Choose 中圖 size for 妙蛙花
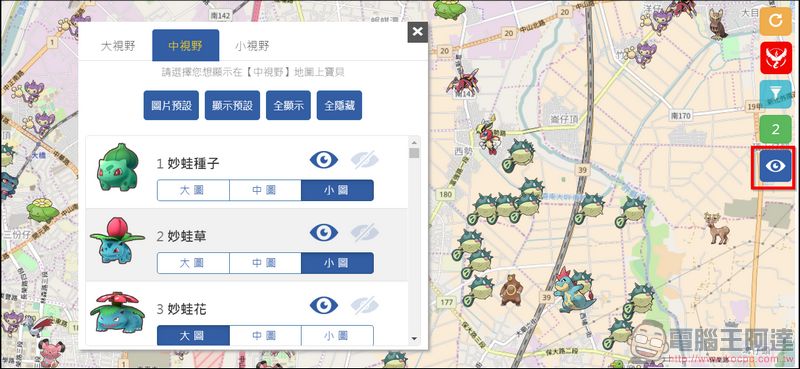 point(265,335)
